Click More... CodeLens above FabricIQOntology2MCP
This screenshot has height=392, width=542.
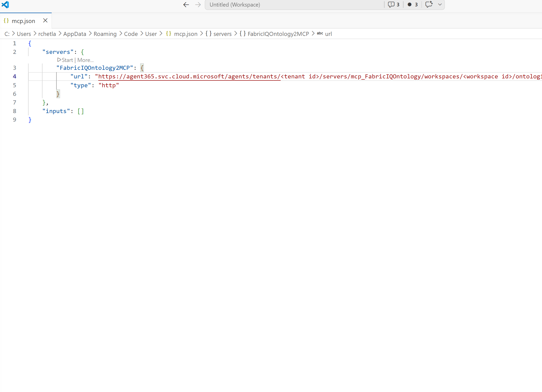tap(85, 60)
